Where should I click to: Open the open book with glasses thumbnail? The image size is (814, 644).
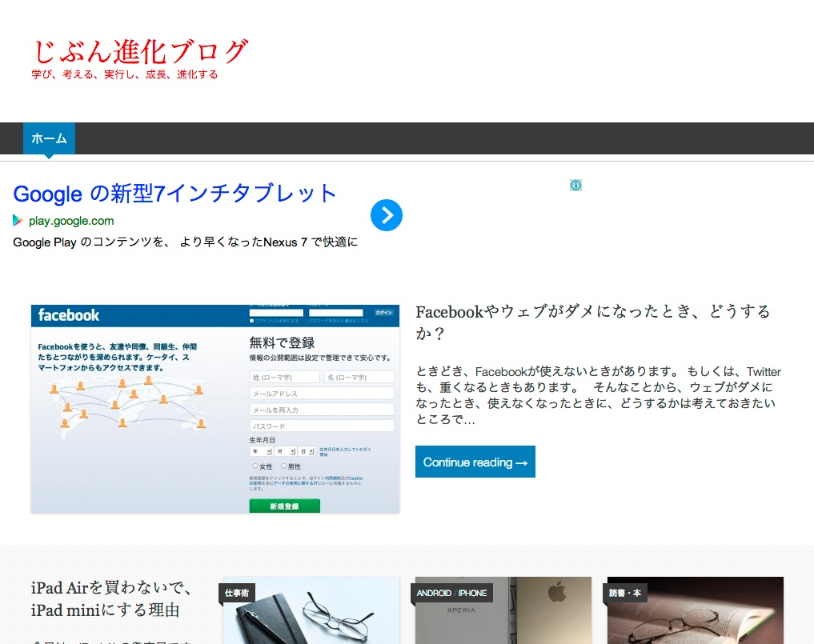coord(695,610)
